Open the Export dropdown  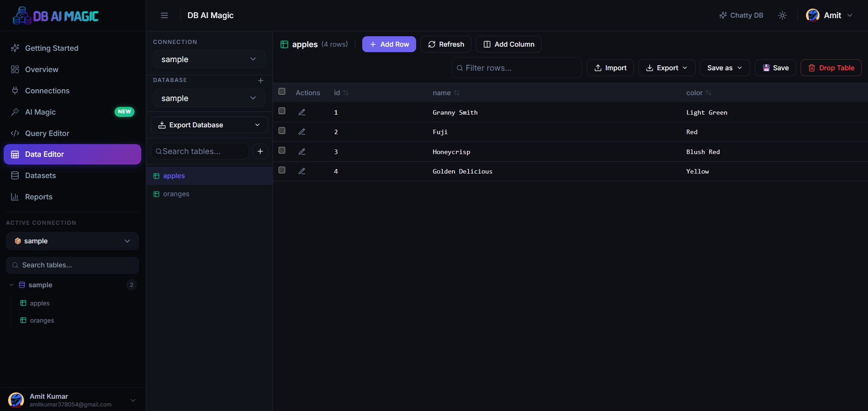coord(667,68)
